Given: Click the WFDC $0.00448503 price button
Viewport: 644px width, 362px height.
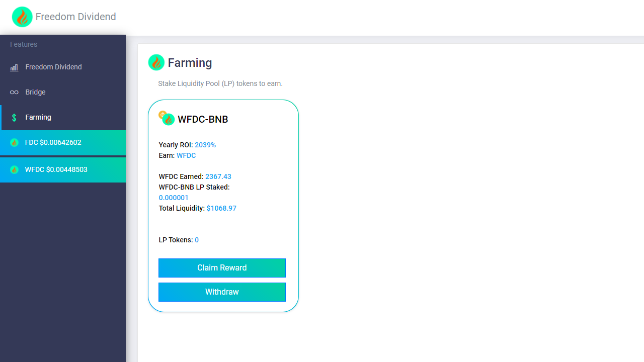Looking at the screenshot, I should pos(63,170).
